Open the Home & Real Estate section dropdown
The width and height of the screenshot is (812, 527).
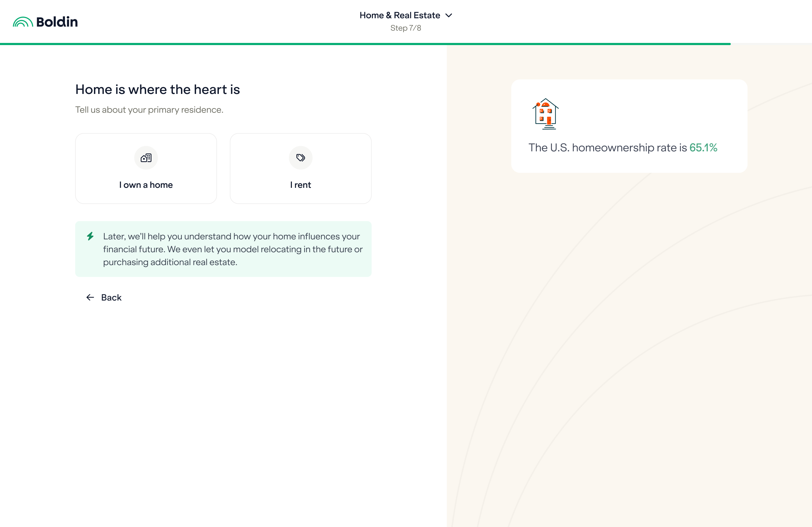406,15
